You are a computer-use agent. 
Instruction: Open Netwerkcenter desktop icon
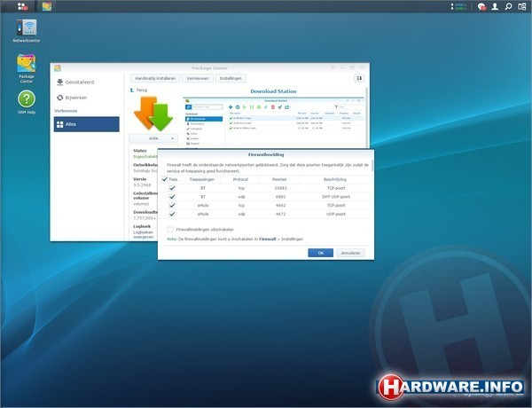[x=27, y=30]
